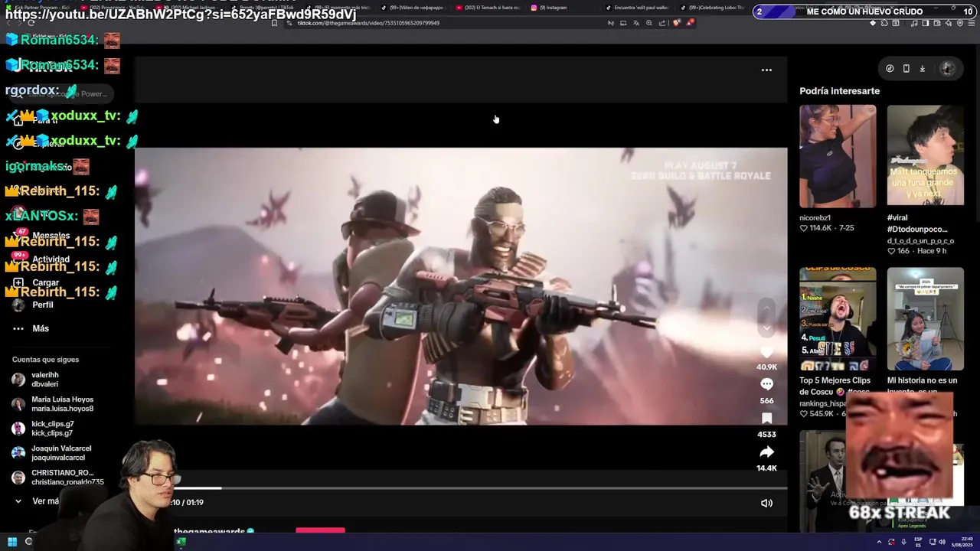Screen dimensions: 980x551
Task: Open followed account kick_clips.g7
Action: 43,429
